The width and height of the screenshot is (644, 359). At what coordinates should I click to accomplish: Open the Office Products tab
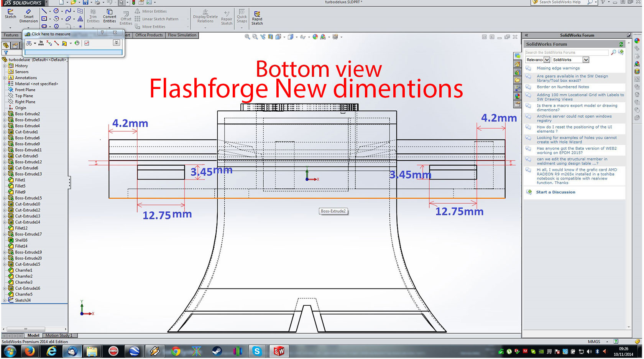coord(149,35)
